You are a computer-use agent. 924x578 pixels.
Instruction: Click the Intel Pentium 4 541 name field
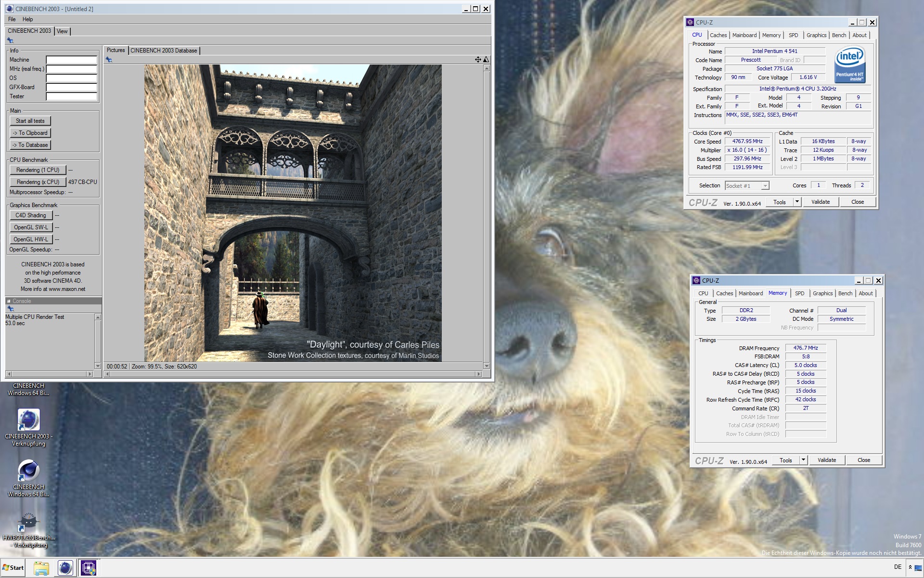pyautogui.click(x=775, y=51)
